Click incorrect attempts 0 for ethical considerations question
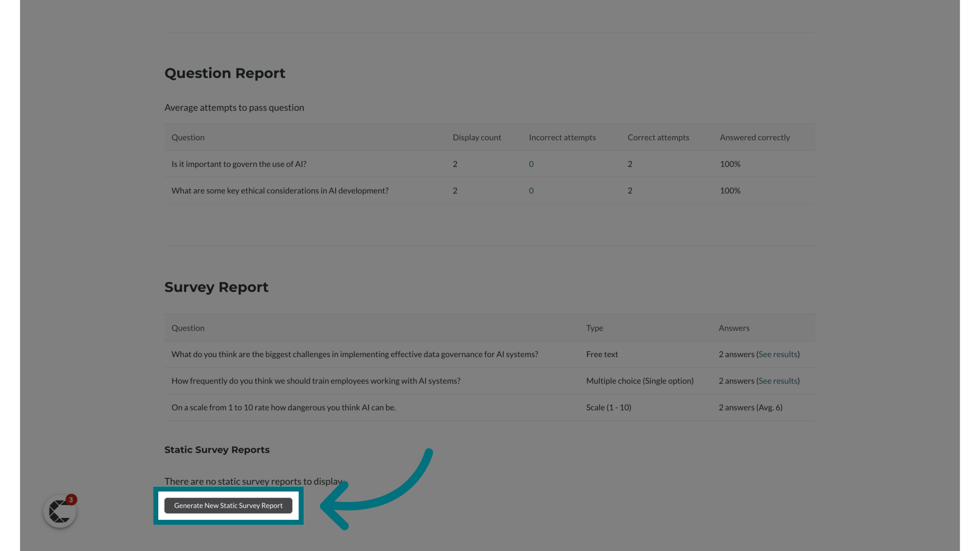Image resolution: width=980 pixels, height=551 pixels. 531,190
